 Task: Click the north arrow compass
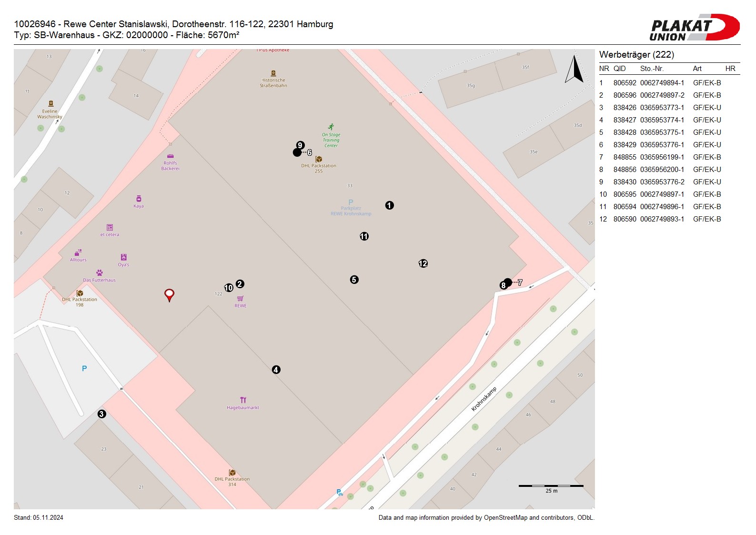[575, 70]
